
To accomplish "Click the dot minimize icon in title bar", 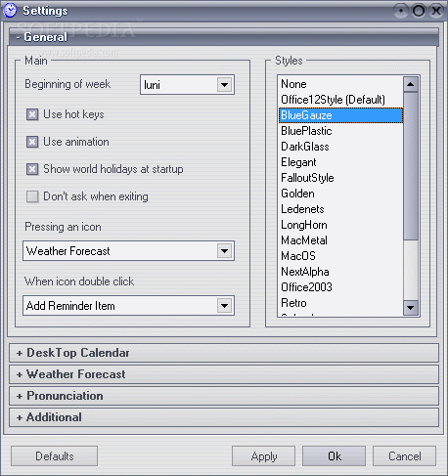I will click(401, 11).
